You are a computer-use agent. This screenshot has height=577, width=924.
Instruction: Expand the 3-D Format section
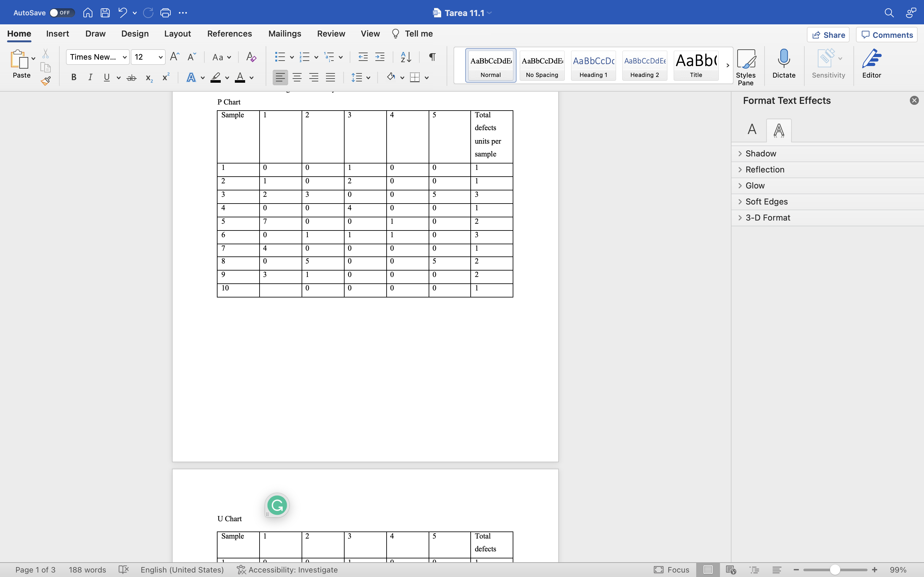(x=767, y=218)
